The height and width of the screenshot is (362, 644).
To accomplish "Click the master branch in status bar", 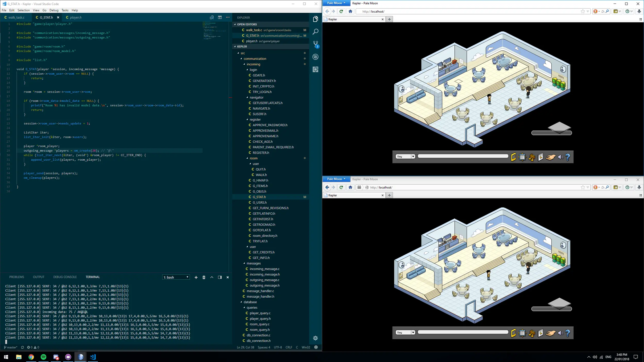I will coord(11,347).
